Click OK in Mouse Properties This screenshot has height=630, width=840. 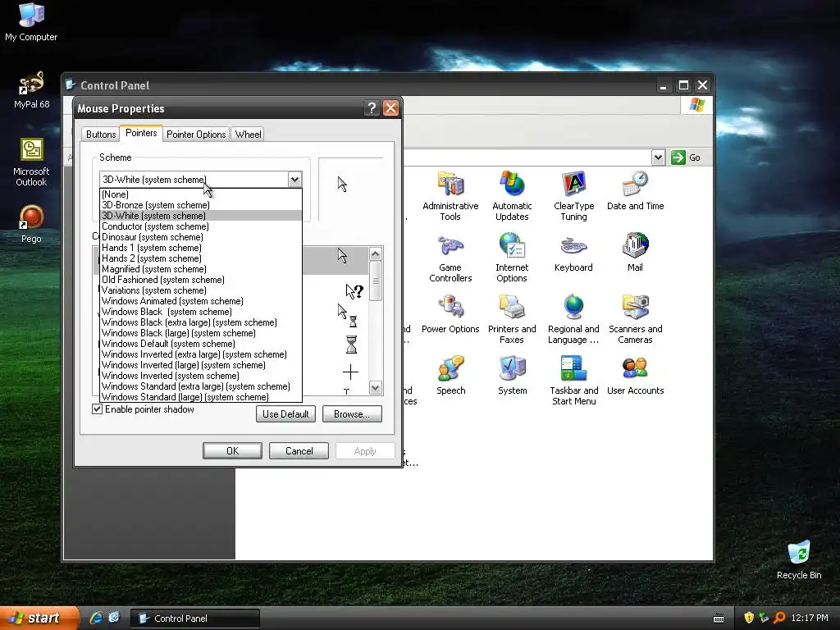coord(232,451)
